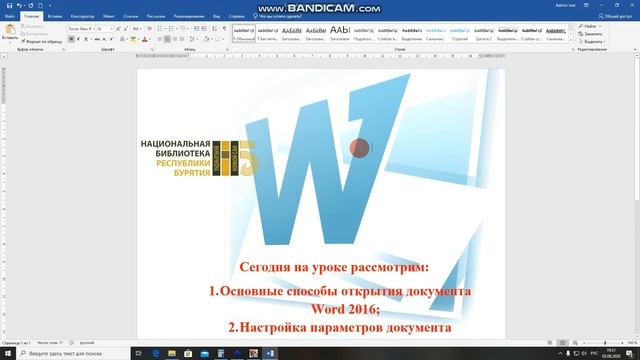
Task: Open Microsoft Edge from taskbar
Action: [x=156, y=353]
